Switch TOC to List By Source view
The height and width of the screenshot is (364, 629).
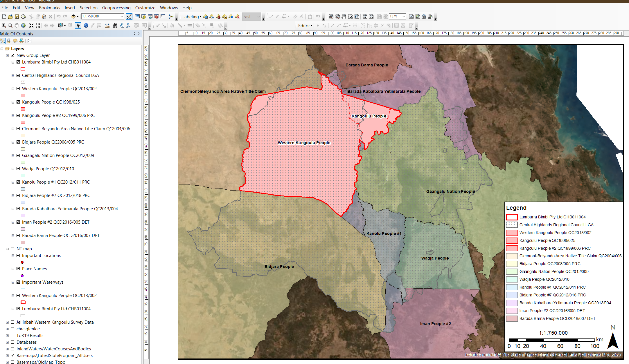(8, 41)
